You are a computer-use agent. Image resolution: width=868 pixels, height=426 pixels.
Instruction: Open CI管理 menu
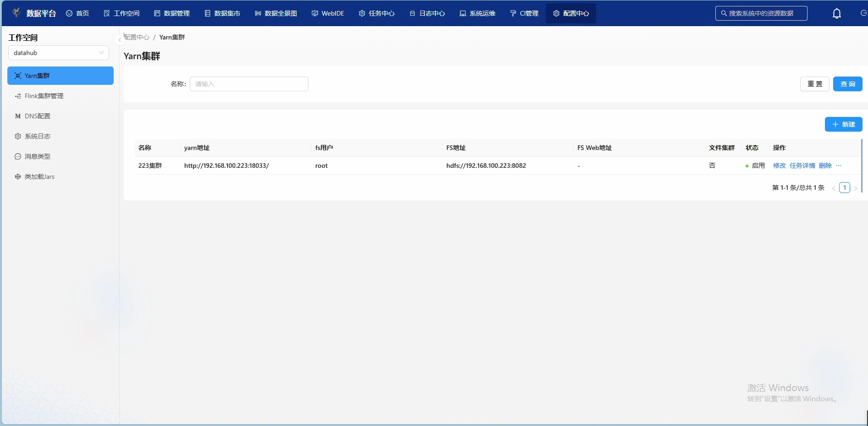pyautogui.click(x=524, y=13)
